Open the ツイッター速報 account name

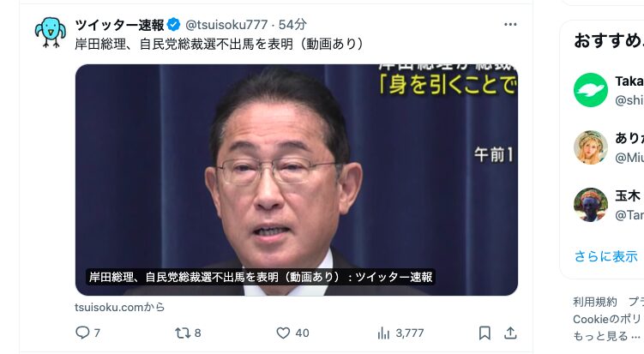coord(119,25)
